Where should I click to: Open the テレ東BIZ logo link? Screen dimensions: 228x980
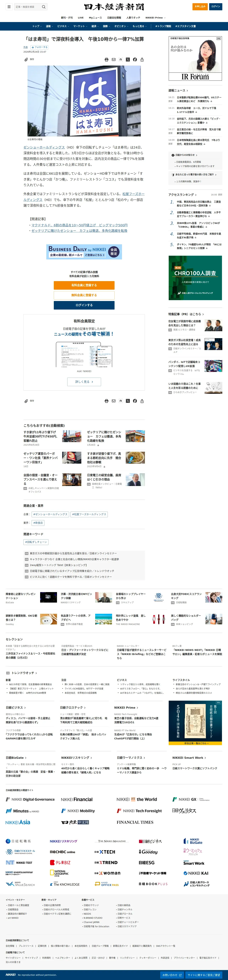click(x=60, y=862)
